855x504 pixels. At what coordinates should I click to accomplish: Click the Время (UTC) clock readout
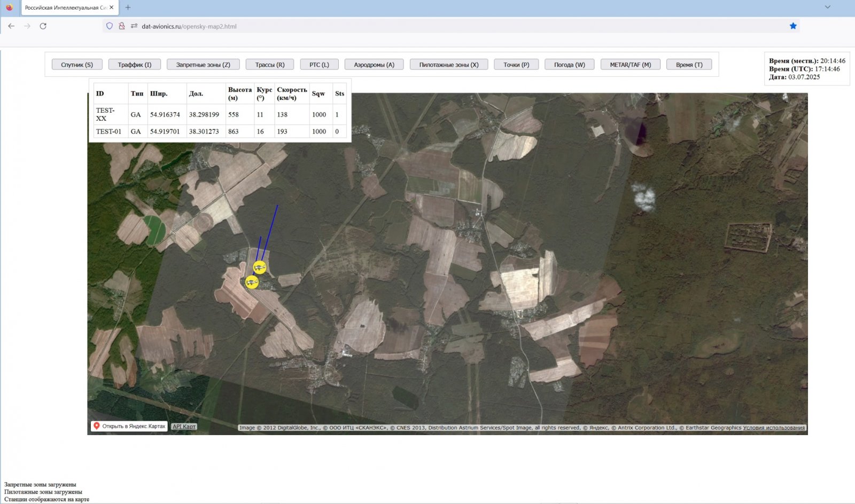804,69
